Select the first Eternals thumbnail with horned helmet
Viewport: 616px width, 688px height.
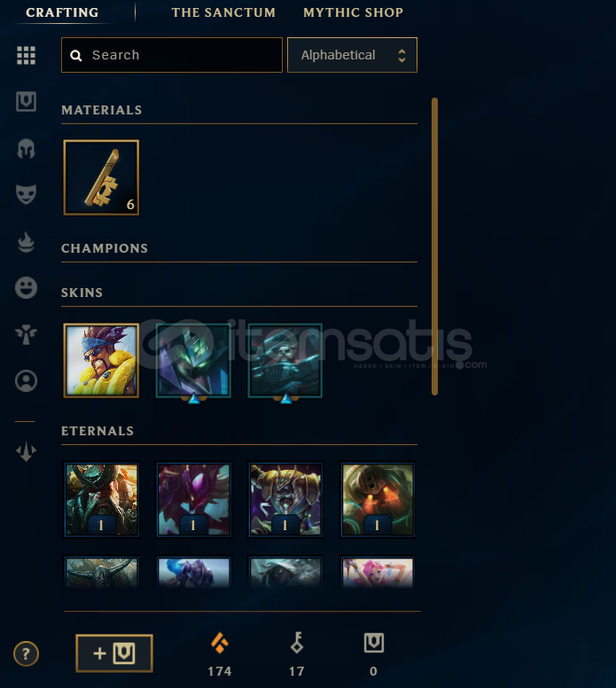coord(101,500)
